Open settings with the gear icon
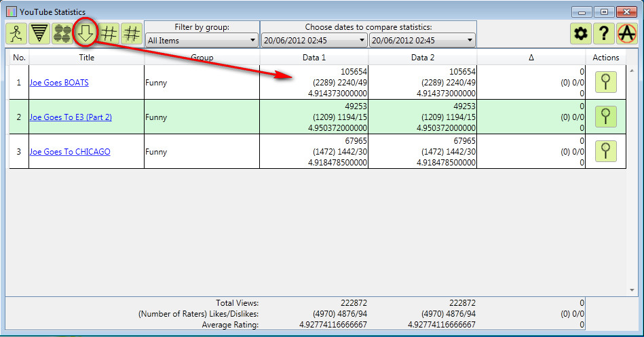This screenshot has height=337, width=644. click(x=580, y=33)
